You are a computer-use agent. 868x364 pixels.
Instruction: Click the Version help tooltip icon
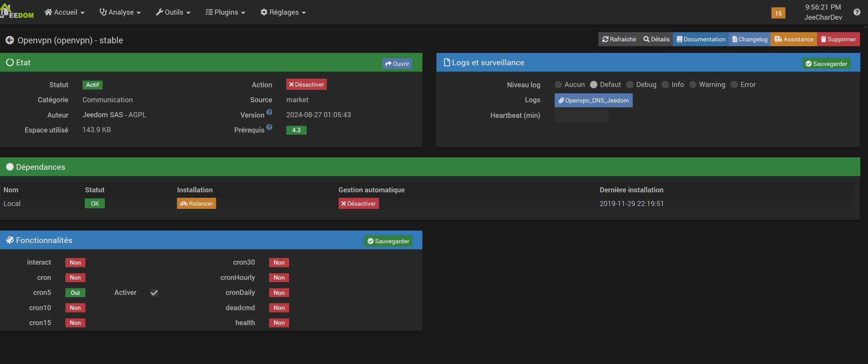[269, 112]
